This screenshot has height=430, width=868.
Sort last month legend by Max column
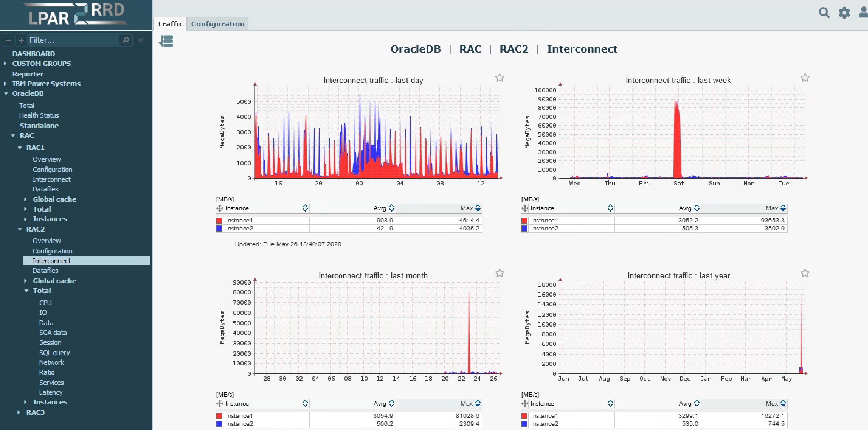point(478,403)
